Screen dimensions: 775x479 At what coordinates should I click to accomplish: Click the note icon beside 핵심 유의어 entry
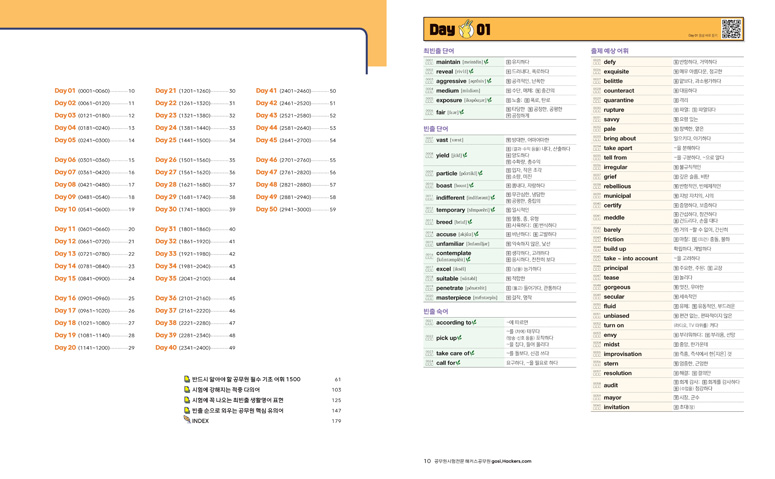[x=187, y=410]
